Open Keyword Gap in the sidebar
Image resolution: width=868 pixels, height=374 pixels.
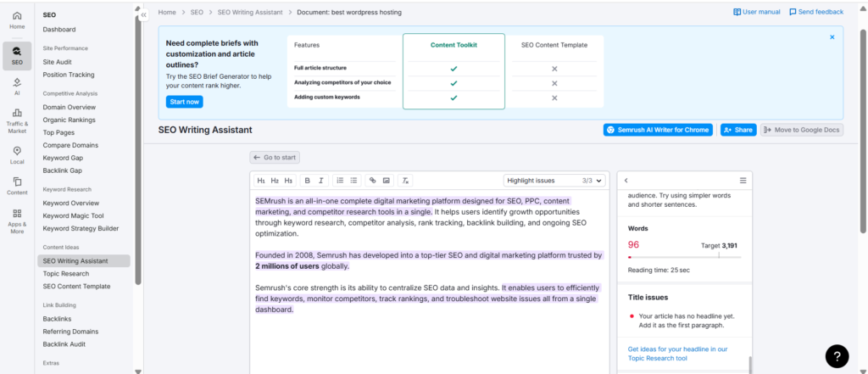pos(63,159)
